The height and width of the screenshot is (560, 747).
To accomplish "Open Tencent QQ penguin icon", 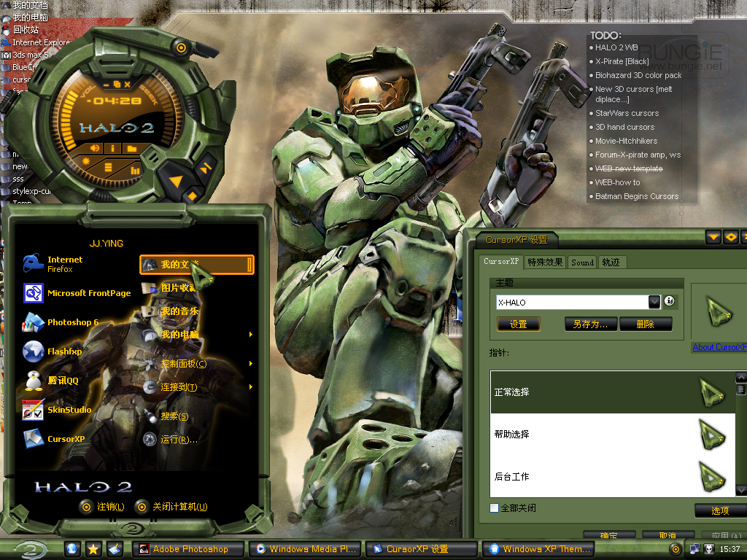I will 34,381.
